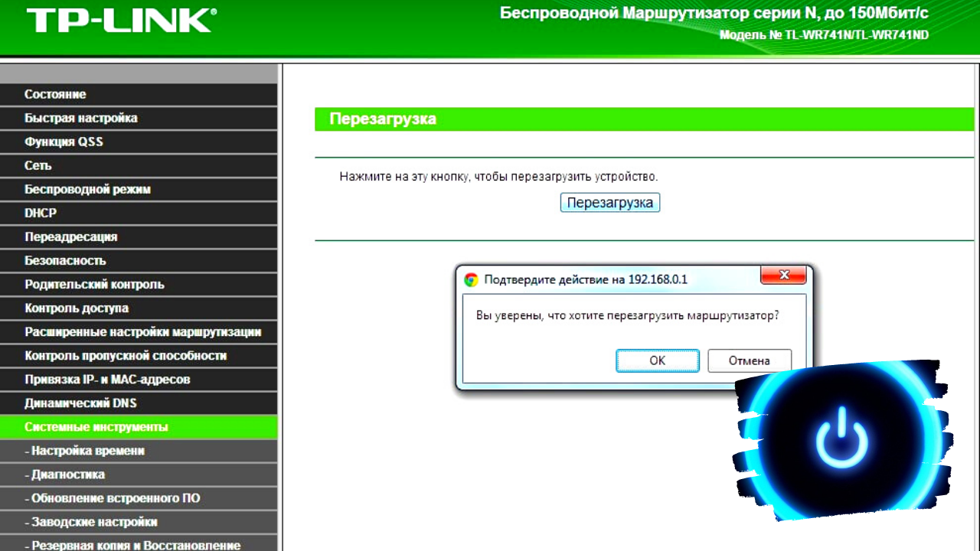Open Родительский контроль section
980x551 pixels.
point(139,284)
